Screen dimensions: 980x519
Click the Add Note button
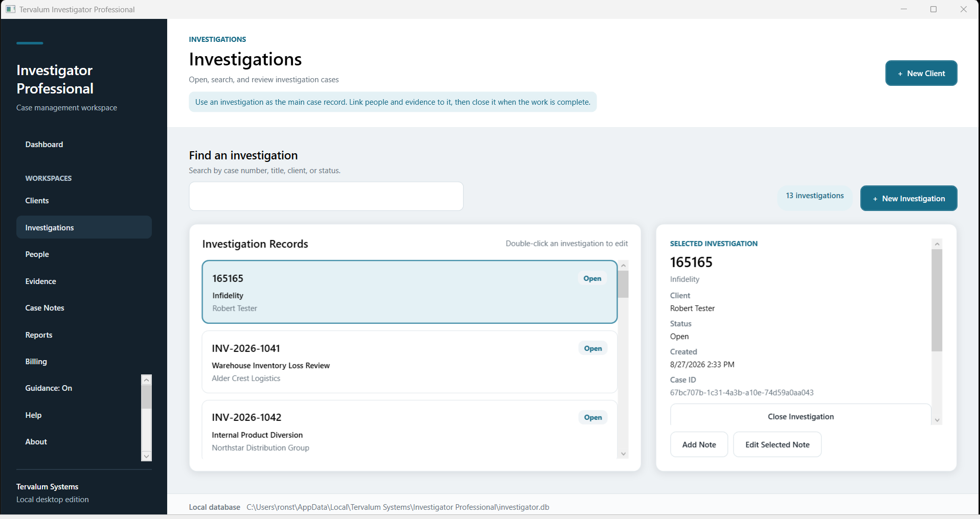tap(699, 444)
